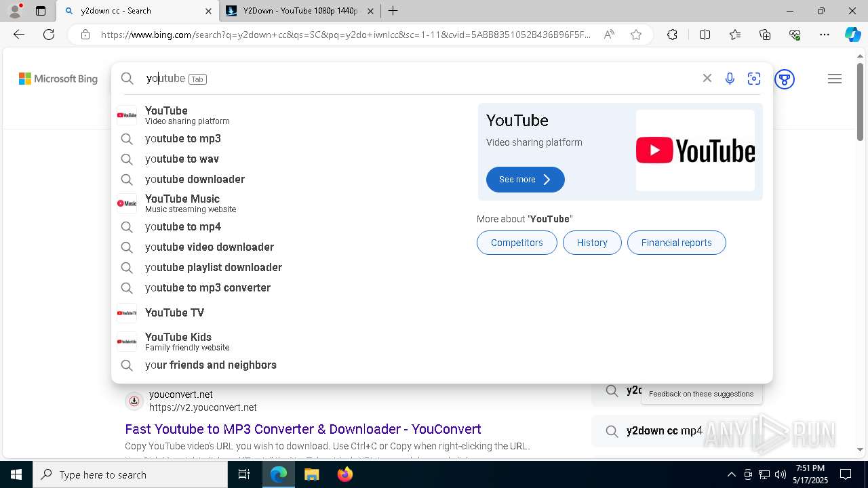Click into the Bing search input field

coord(420,79)
